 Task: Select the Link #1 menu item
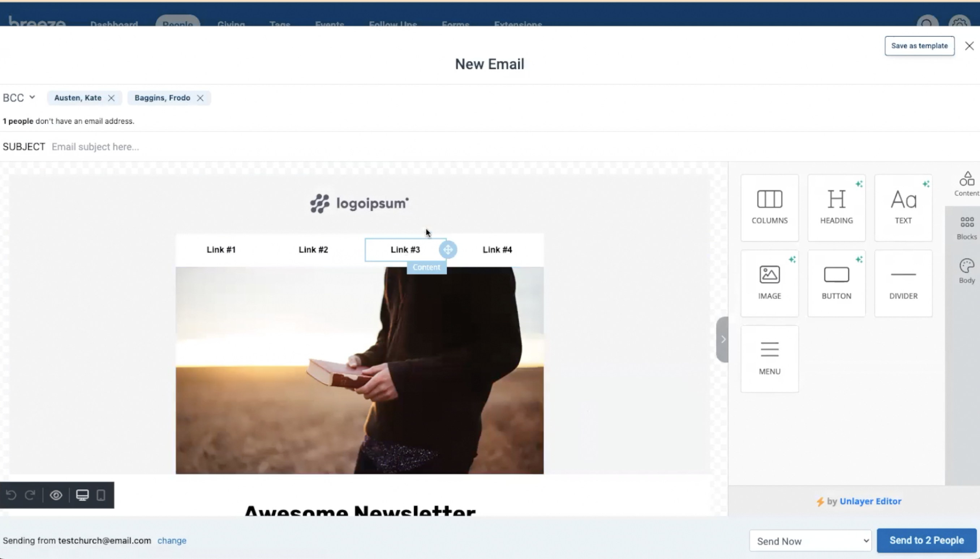221,249
